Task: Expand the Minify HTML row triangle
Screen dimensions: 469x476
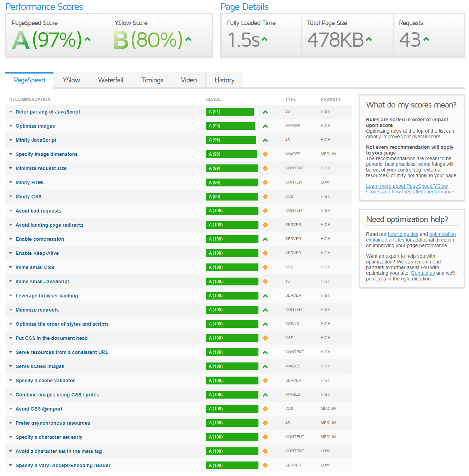Action: pyautogui.click(x=11, y=182)
